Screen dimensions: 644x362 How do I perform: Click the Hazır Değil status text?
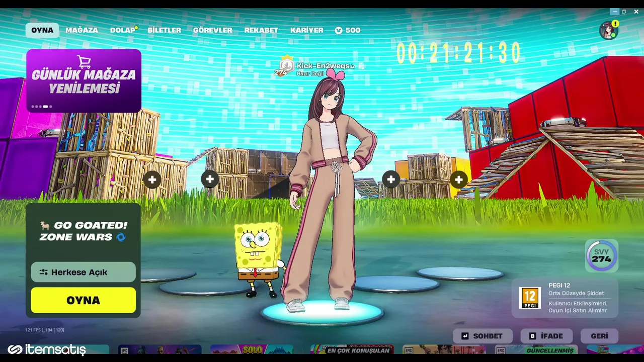[310, 73]
